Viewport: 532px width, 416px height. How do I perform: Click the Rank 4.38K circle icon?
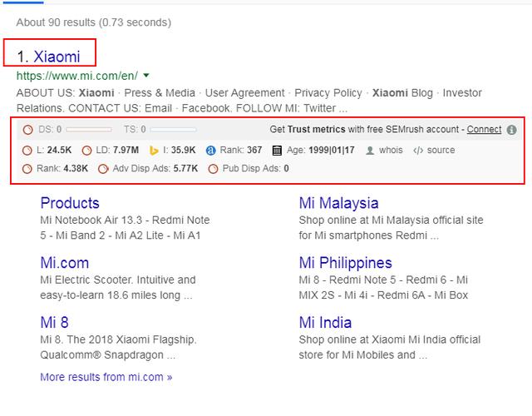27,169
